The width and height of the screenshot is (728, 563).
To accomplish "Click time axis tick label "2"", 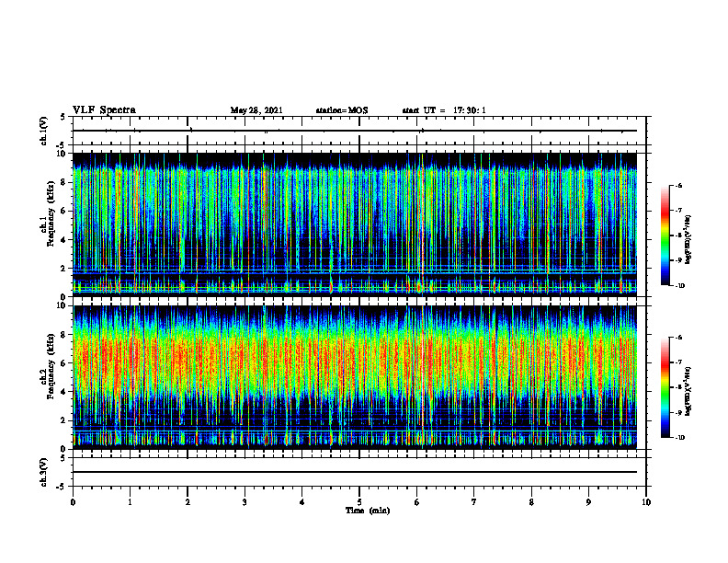I will tap(188, 502).
